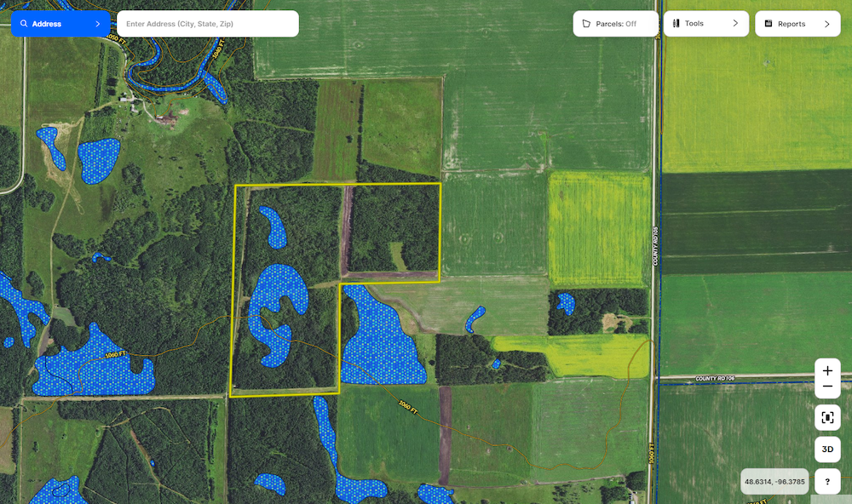Turn on Parcels: Off toggle
The height and width of the screenshot is (504, 852).
click(615, 24)
